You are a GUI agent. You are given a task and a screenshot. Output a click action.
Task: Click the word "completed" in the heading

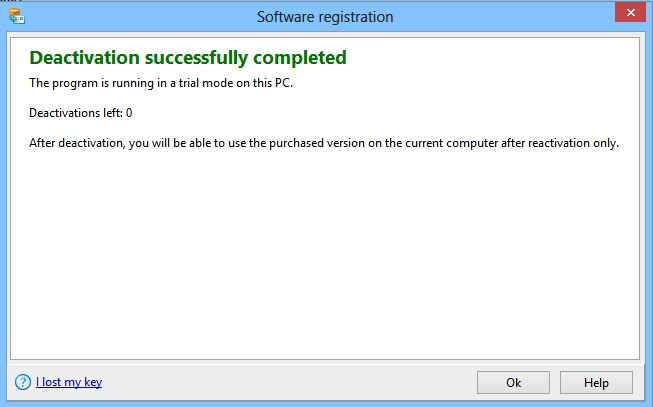300,57
